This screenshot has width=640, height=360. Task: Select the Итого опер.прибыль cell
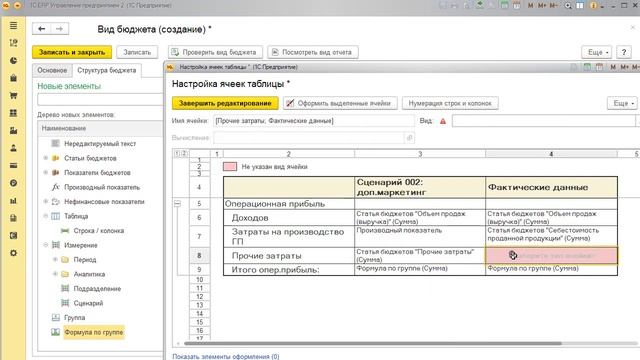[289, 269]
